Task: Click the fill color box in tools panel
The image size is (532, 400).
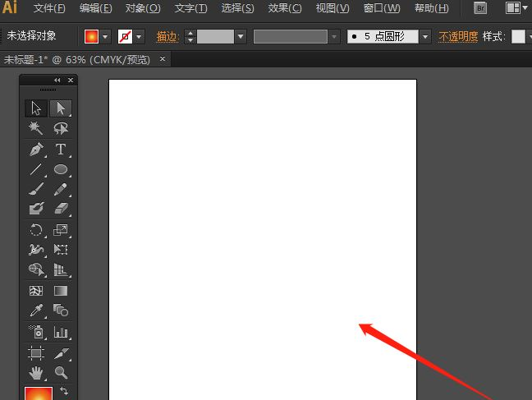Action: point(39,393)
